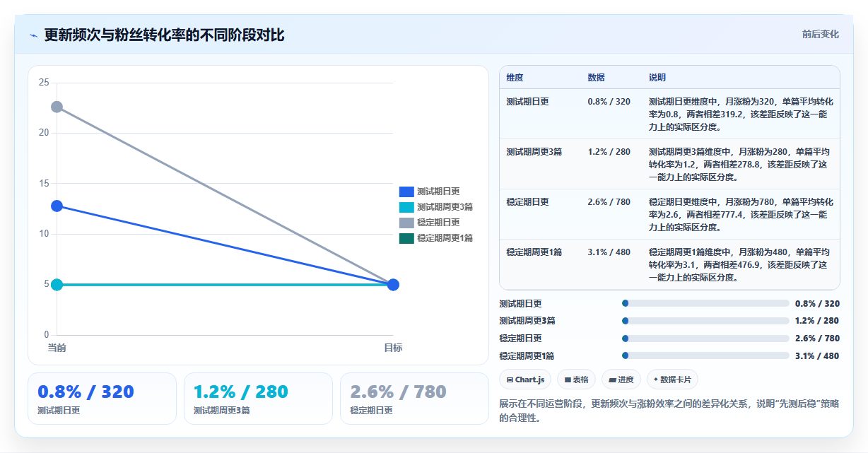The width and height of the screenshot is (868, 453).
Task: Select the 进度 chip
Action: 621,380
